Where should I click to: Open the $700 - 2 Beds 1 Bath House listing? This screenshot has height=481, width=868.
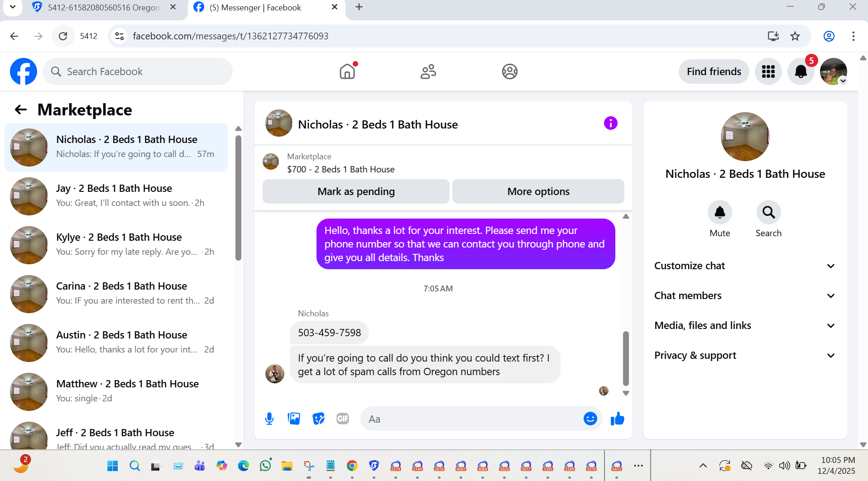pos(340,169)
